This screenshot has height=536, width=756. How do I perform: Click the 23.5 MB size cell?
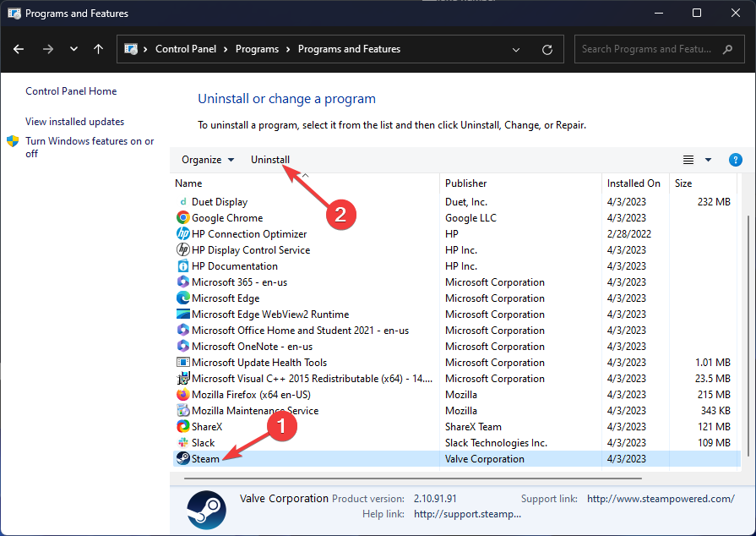[x=713, y=379]
